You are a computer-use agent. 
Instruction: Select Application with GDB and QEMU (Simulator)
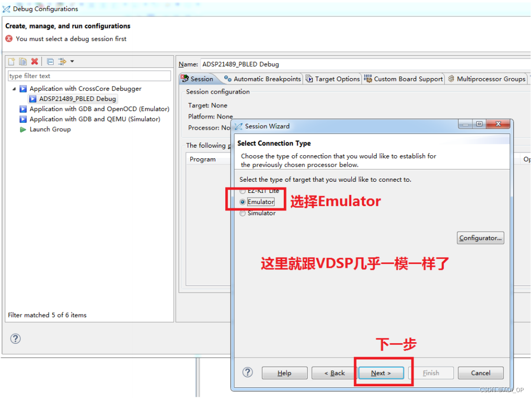pos(95,119)
